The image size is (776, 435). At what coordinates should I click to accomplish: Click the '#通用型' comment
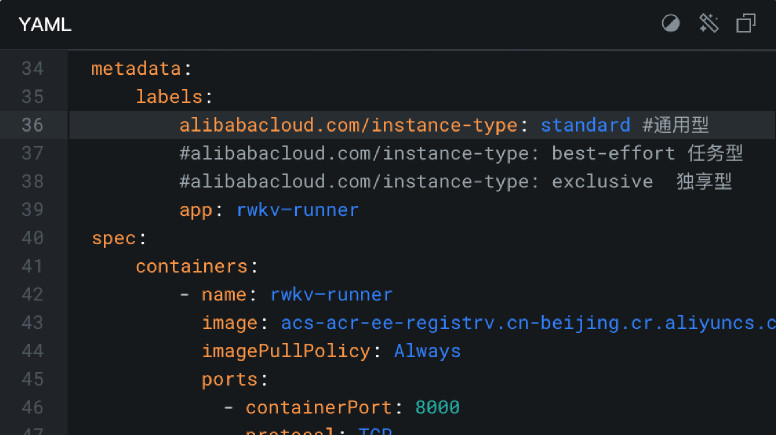click(676, 125)
